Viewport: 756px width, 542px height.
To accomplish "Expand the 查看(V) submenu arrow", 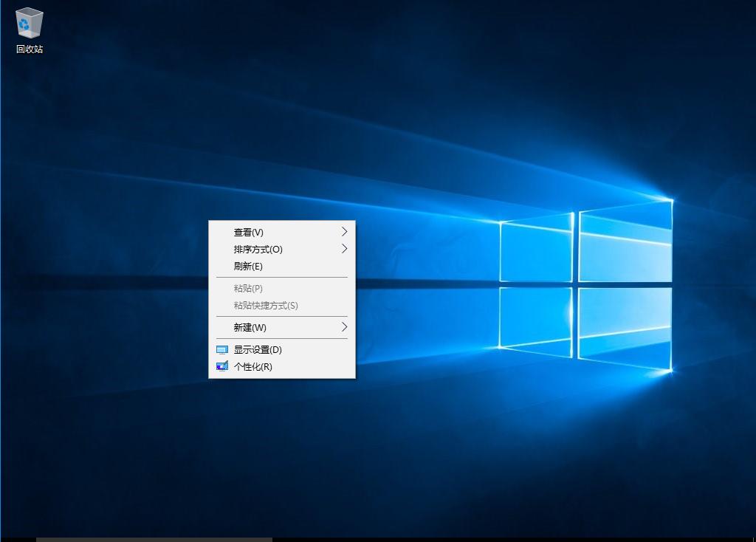I will pos(343,232).
